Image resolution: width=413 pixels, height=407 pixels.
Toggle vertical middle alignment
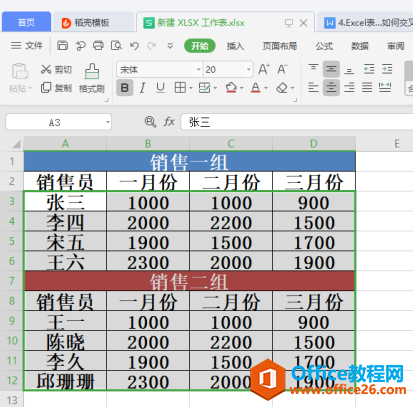pyautogui.click(x=331, y=69)
